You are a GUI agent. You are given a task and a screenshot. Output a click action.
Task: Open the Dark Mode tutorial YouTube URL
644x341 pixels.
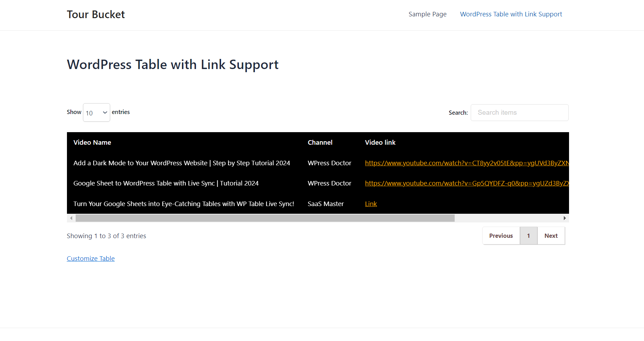467,163
